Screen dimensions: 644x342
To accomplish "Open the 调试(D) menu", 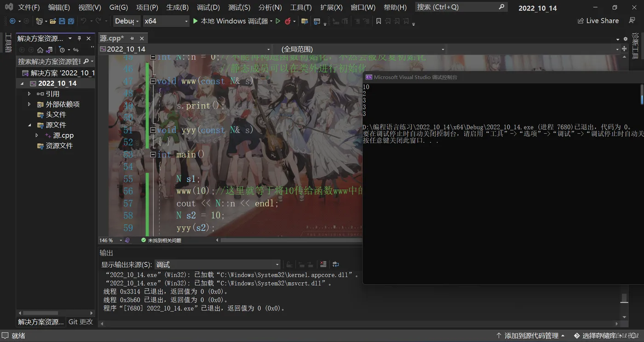I will (208, 8).
